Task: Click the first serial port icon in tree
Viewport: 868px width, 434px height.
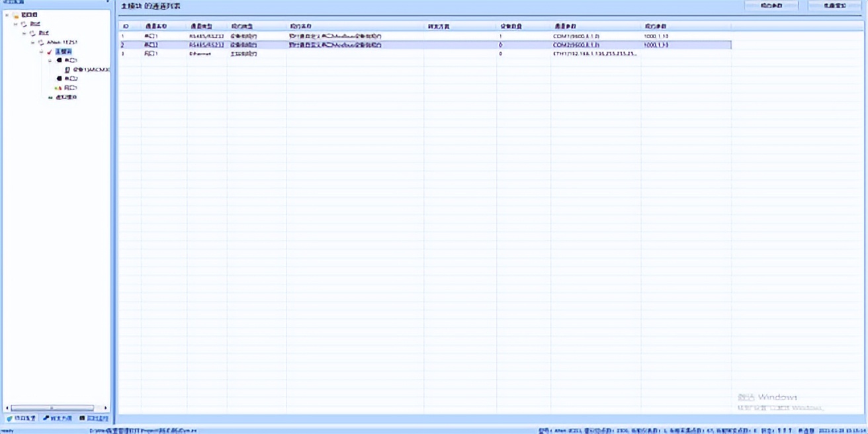Action: [59, 60]
